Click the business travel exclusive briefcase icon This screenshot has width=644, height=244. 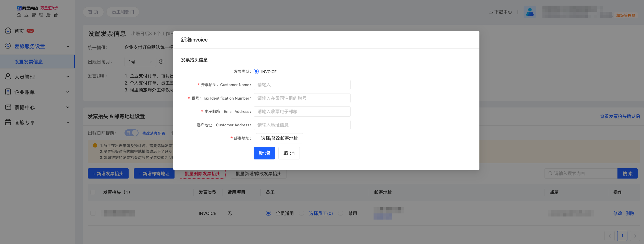[8, 122]
